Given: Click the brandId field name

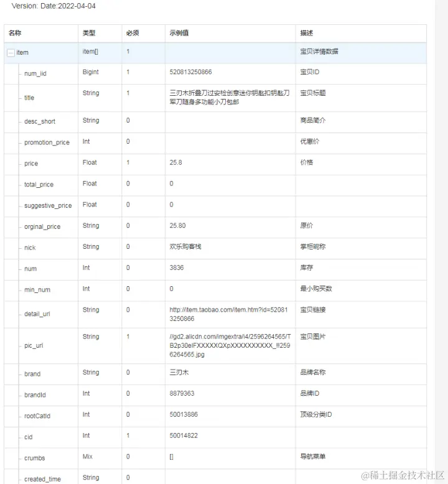Looking at the screenshot, I should (35, 395).
